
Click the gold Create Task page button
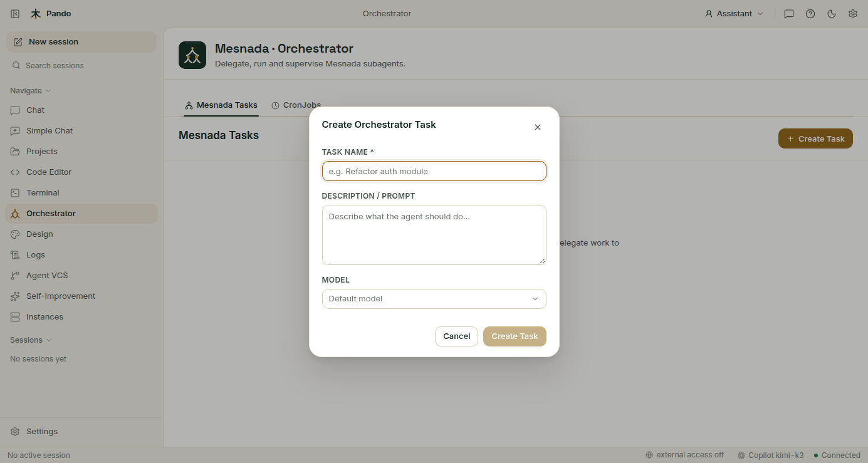click(x=815, y=139)
